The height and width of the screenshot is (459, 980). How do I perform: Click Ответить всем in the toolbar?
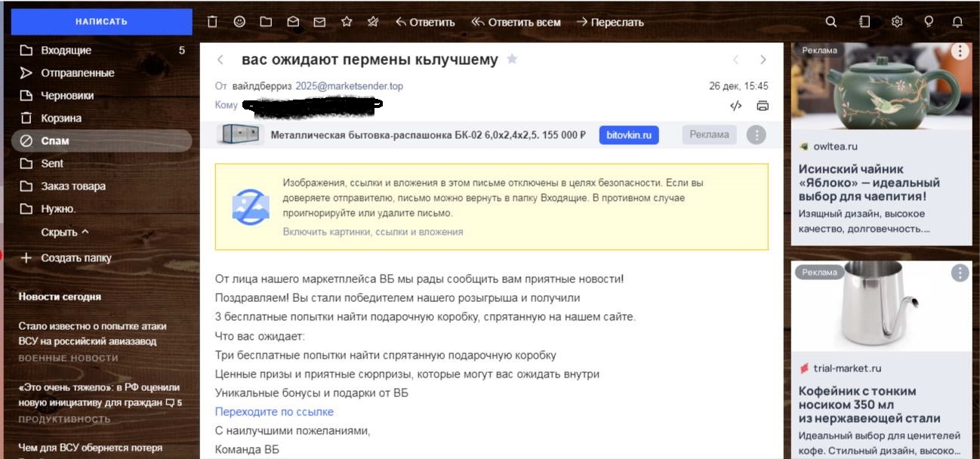click(x=516, y=22)
